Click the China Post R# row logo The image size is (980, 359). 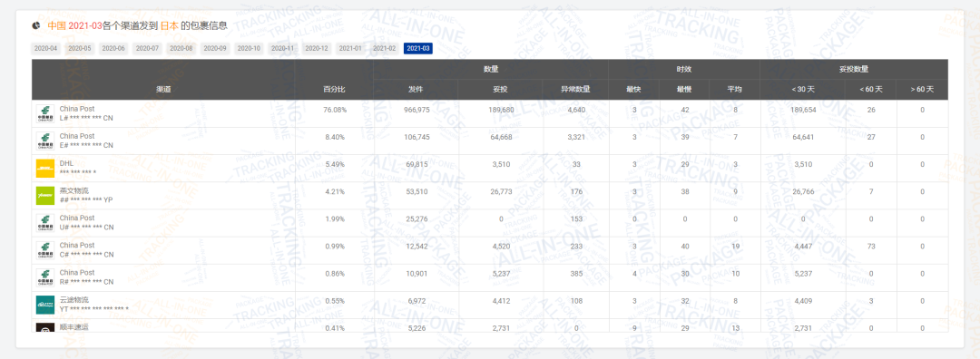45,277
